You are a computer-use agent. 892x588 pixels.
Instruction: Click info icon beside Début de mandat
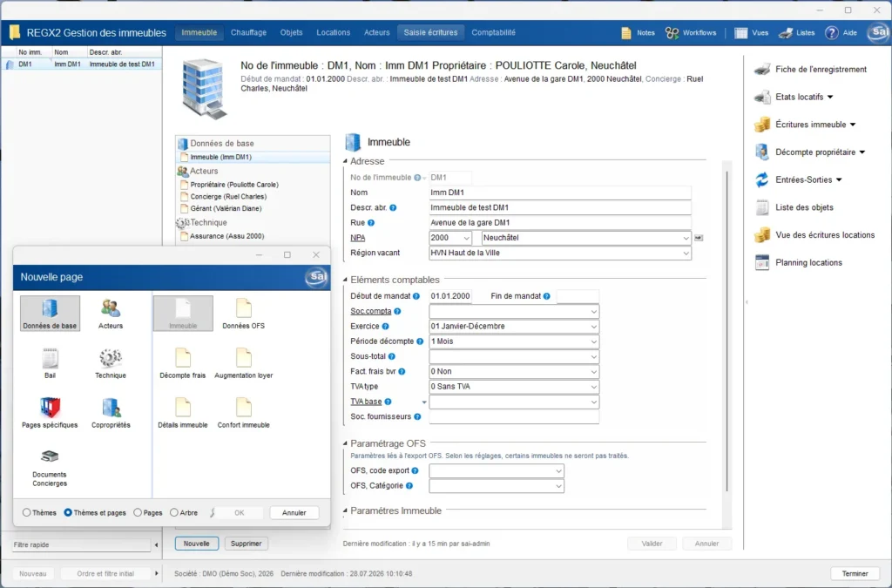coord(416,296)
